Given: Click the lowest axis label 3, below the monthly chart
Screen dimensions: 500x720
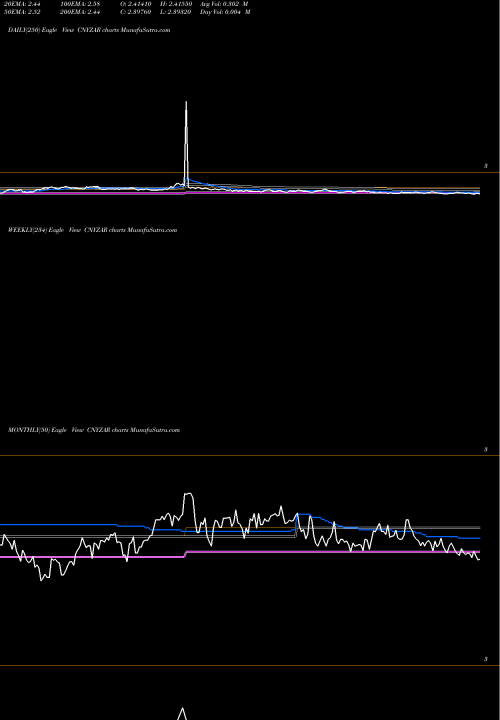Looking at the screenshot, I should (x=486, y=659).
